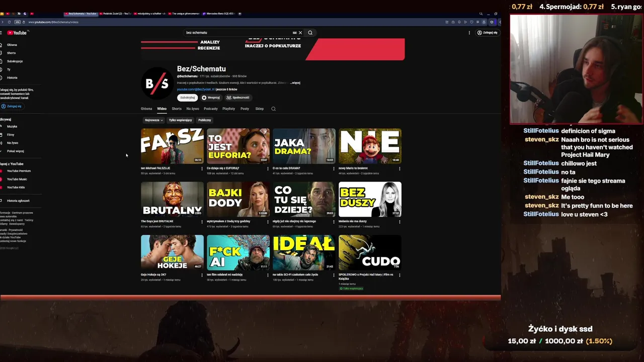Open the 'BEZ DUSZY' video thumbnail
This screenshot has width=644, height=362.
click(370, 199)
